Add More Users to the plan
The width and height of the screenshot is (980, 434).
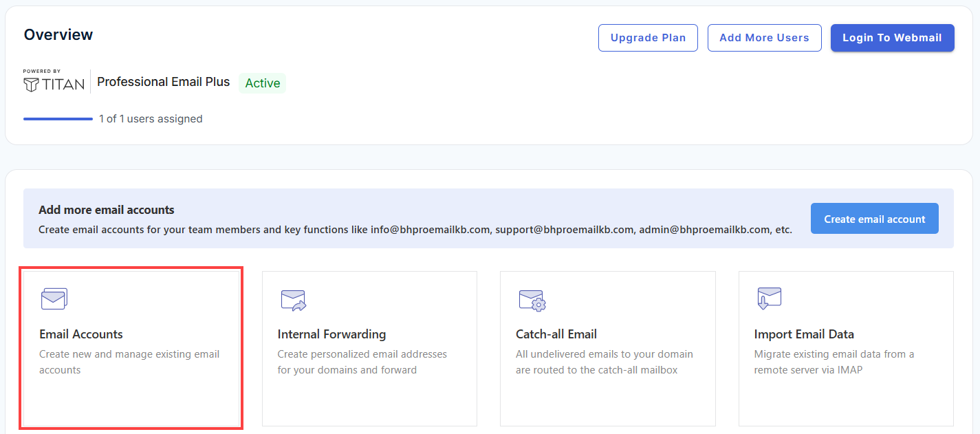(x=764, y=38)
